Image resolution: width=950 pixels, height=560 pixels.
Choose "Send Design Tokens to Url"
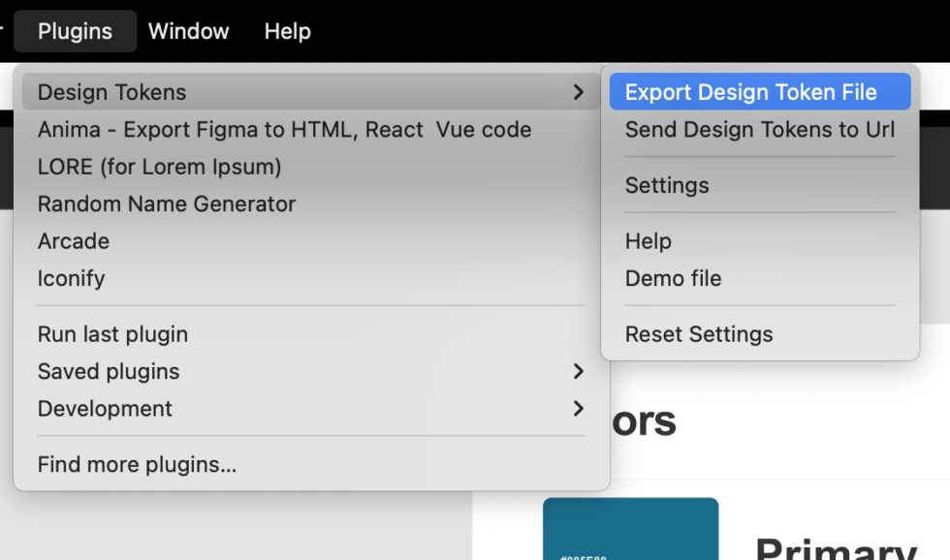pyautogui.click(x=759, y=129)
